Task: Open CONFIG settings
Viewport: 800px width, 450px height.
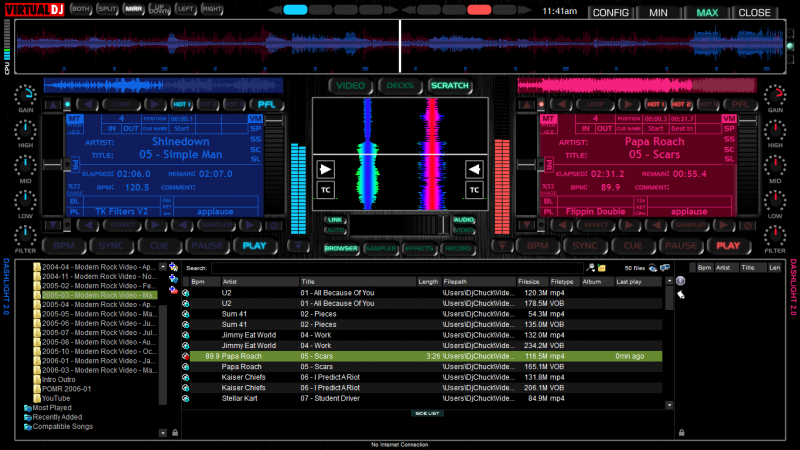Action: pyautogui.click(x=610, y=13)
